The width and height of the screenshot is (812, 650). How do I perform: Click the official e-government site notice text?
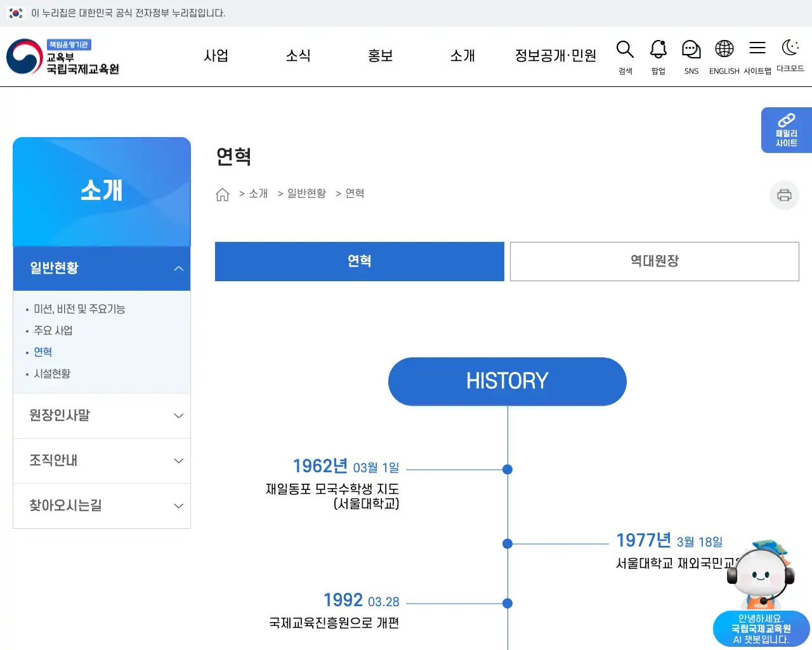(128, 13)
